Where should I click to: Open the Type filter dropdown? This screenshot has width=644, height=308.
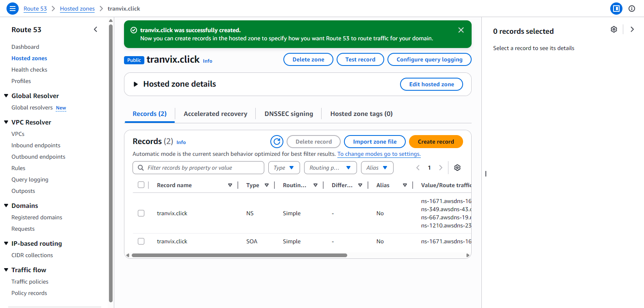284,168
